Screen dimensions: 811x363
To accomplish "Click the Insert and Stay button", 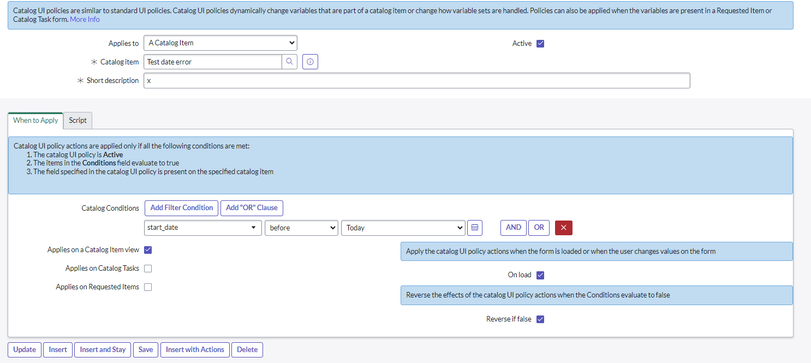I will [103, 350].
